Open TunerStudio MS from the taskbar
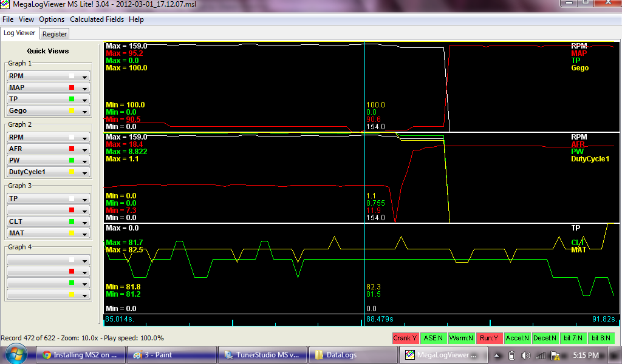This screenshot has height=364, width=622. (262, 355)
